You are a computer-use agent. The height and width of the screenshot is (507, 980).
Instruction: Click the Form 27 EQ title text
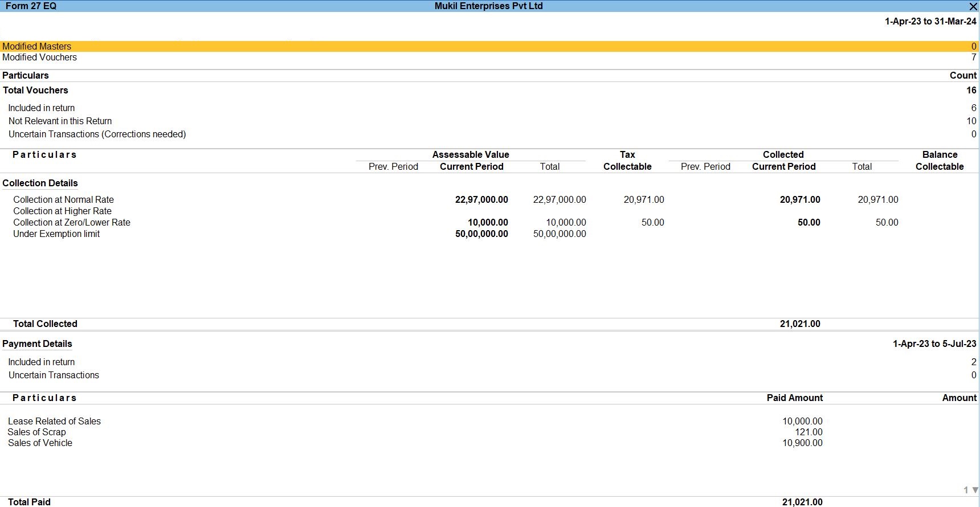click(31, 6)
